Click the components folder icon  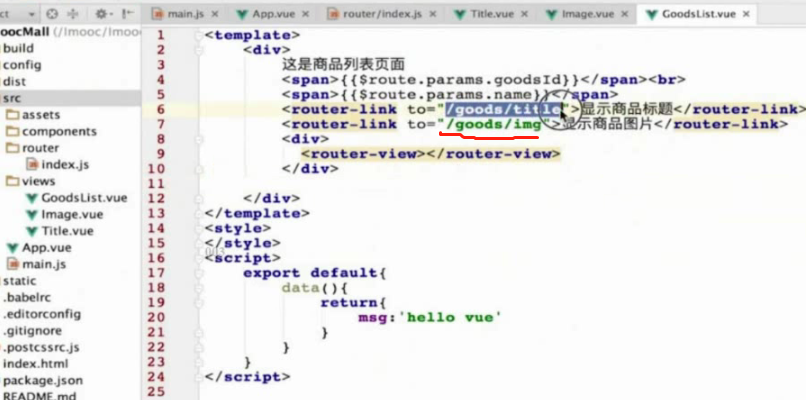pos(12,131)
